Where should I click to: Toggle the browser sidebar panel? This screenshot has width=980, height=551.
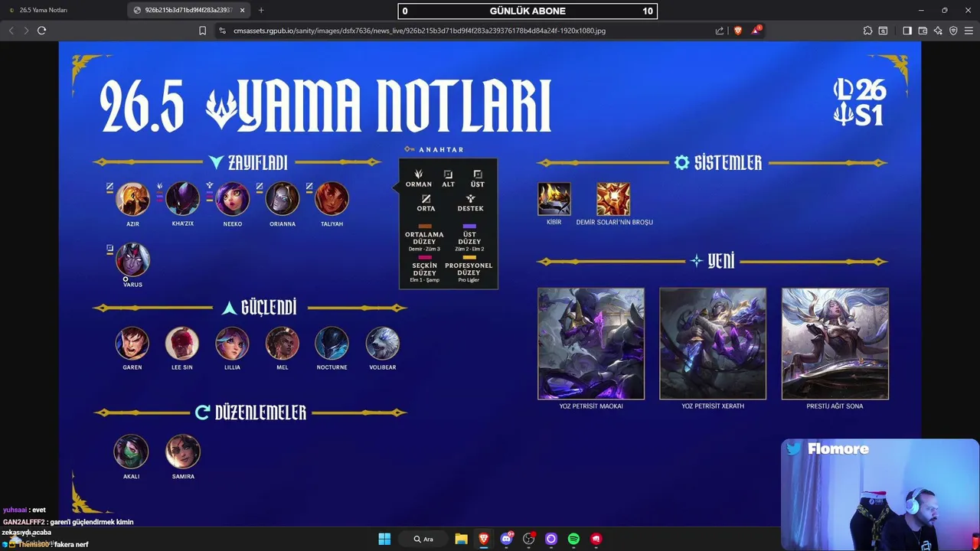pyautogui.click(x=907, y=31)
